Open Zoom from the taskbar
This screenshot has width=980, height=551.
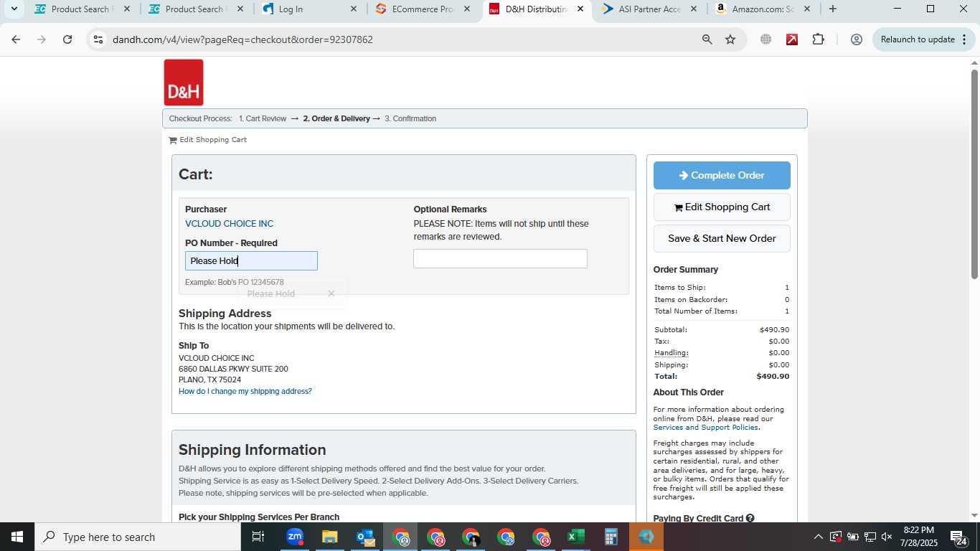294,537
